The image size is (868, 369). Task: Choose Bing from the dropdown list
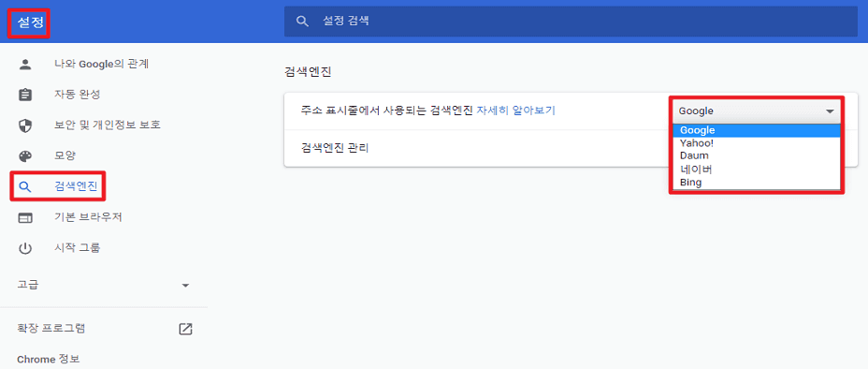(757, 183)
